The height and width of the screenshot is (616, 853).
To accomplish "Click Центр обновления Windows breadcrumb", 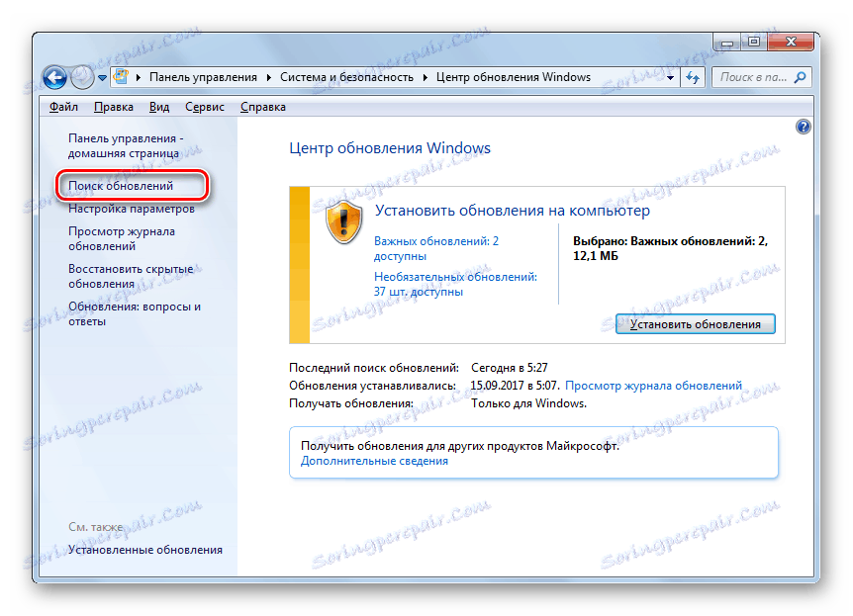I will tap(514, 77).
